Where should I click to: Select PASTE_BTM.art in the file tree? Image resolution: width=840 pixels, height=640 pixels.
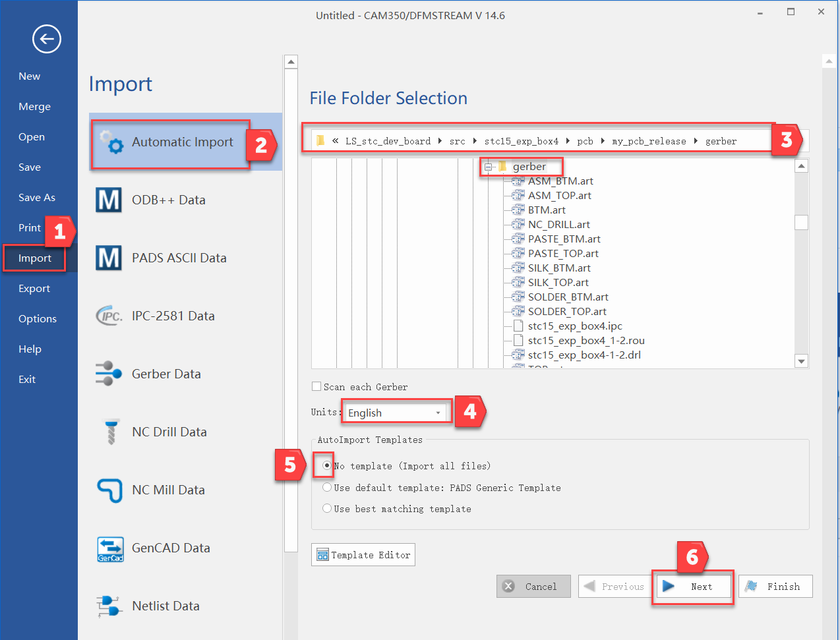(x=564, y=239)
